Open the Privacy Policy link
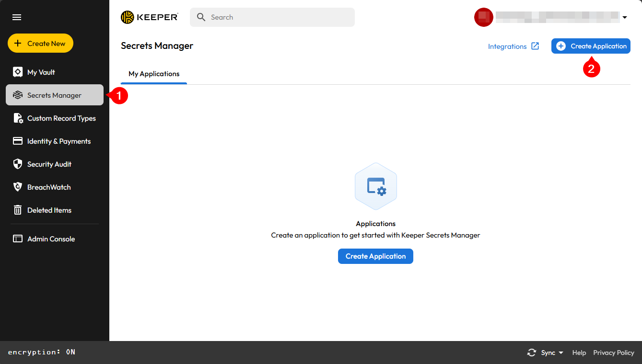642x364 pixels. click(614, 353)
